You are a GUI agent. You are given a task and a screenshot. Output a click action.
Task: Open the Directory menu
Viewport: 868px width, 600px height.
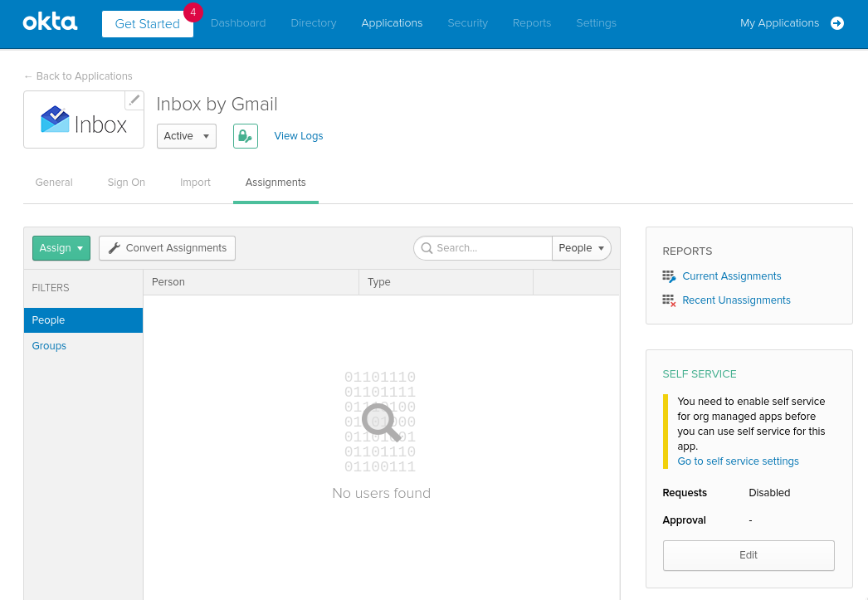(x=314, y=23)
